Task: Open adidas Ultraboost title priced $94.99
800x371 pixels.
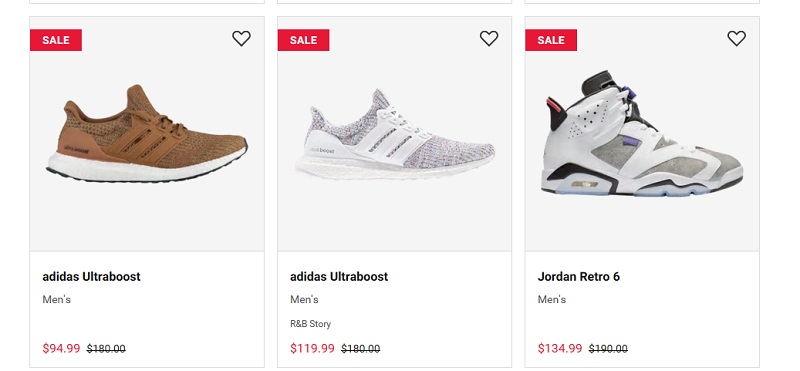Action: click(x=91, y=277)
